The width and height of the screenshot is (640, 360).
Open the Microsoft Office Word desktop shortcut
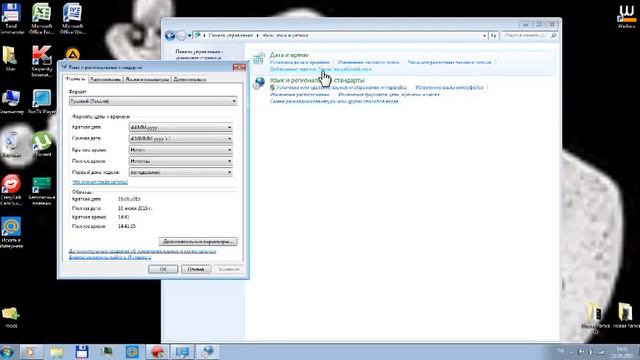pyautogui.click(x=72, y=18)
